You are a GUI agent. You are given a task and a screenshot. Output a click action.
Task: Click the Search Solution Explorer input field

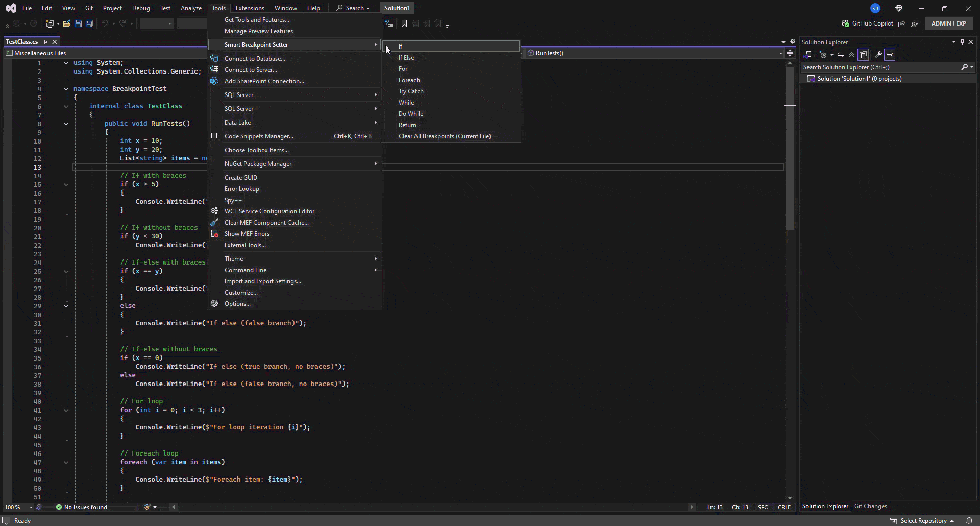(x=880, y=67)
